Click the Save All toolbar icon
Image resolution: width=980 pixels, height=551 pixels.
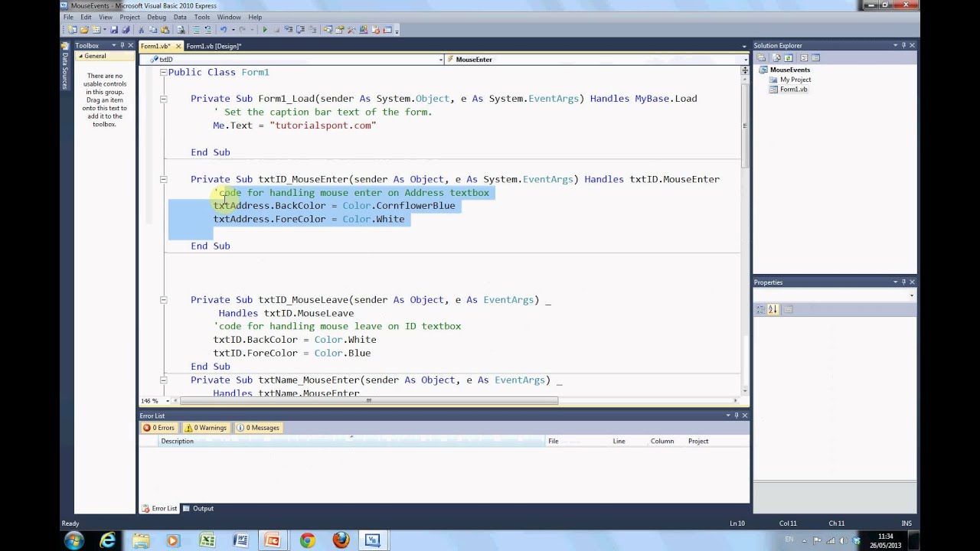point(126,30)
